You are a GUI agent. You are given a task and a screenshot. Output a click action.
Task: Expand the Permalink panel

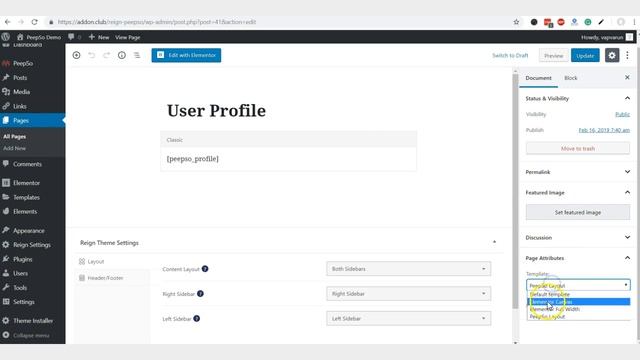coord(627,172)
